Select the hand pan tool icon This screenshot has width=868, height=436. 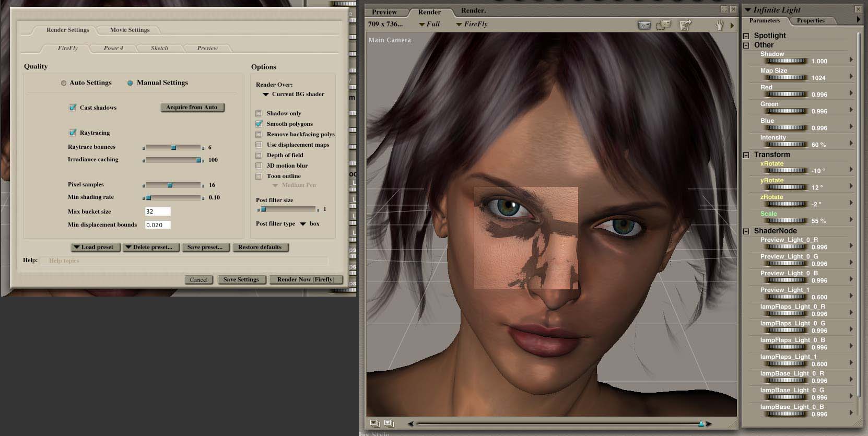[719, 25]
